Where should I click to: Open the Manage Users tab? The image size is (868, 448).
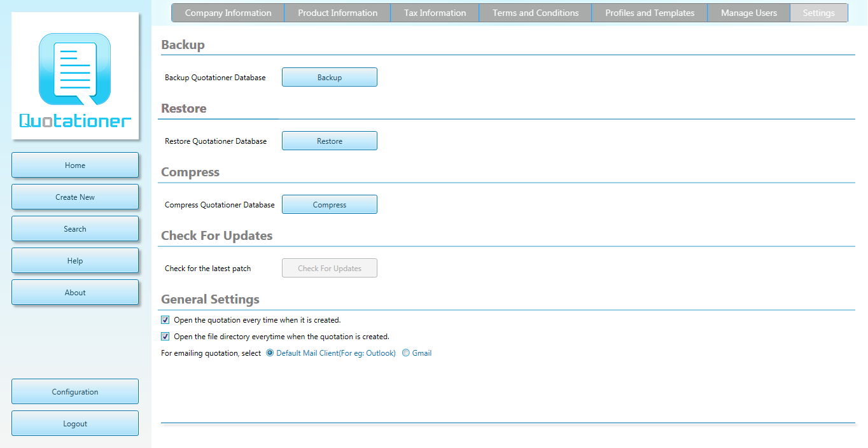coord(748,13)
